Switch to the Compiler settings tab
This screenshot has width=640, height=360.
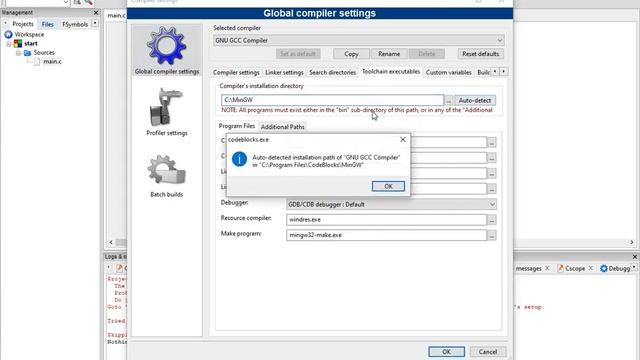(x=236, y=72)
